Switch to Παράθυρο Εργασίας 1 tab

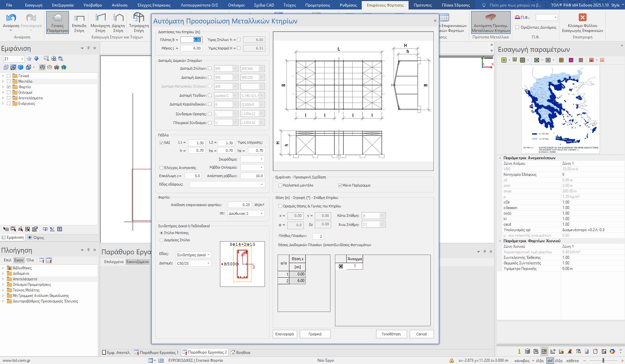(x=157, y=352)
